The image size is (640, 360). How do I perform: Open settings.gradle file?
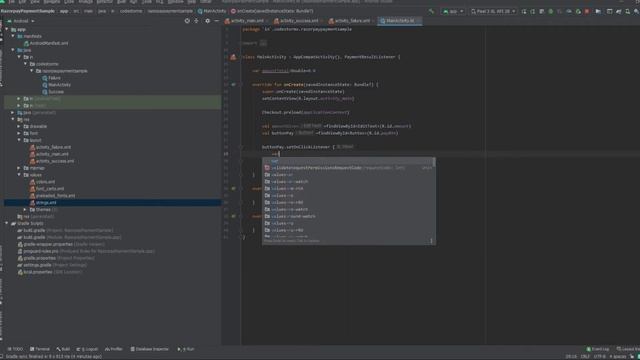coord(52,265)
